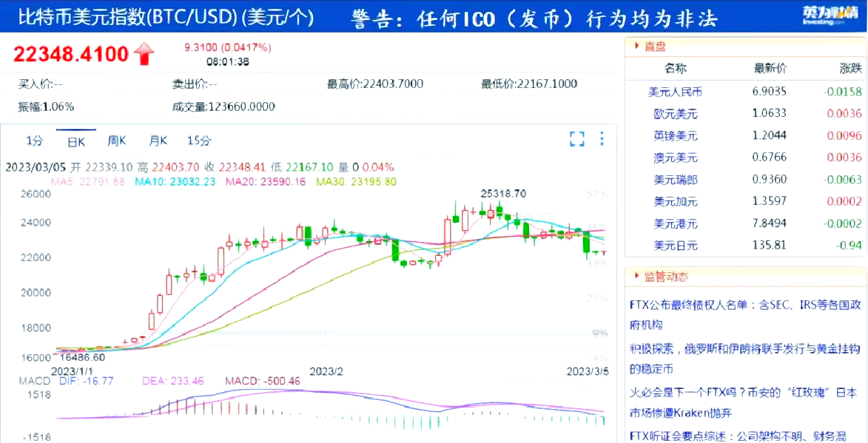868x443 pixels.
Task: Switch to the 周K weekly chart tab
Action: (117, 139)
